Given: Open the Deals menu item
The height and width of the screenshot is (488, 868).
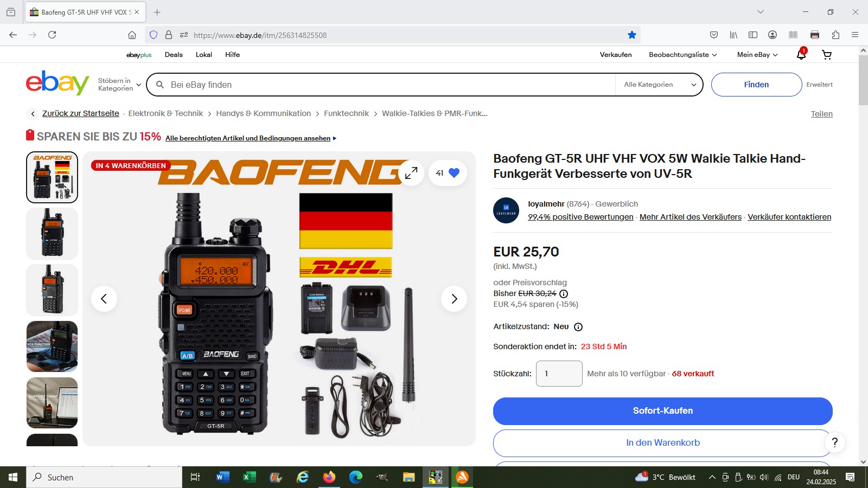Looking at the screenshot, I should tap(174, 55).
